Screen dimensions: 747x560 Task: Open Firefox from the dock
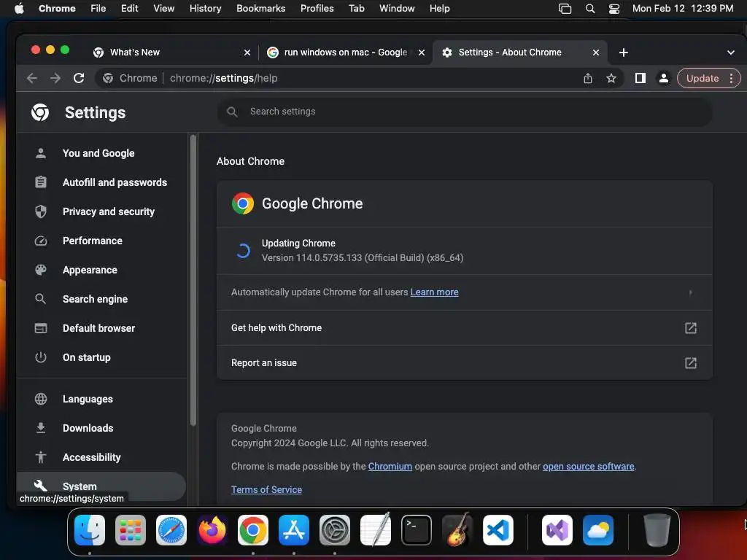[212, 530]
